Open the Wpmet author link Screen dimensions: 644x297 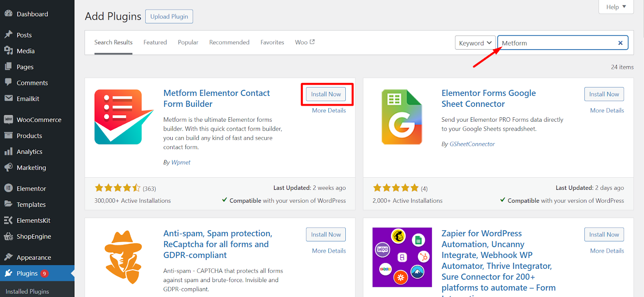(181, 162)
